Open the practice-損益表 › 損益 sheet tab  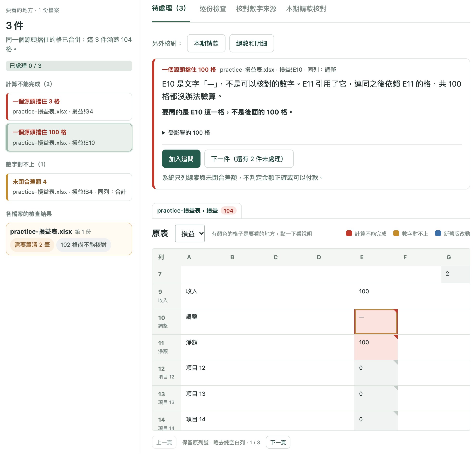click(197, 211)
